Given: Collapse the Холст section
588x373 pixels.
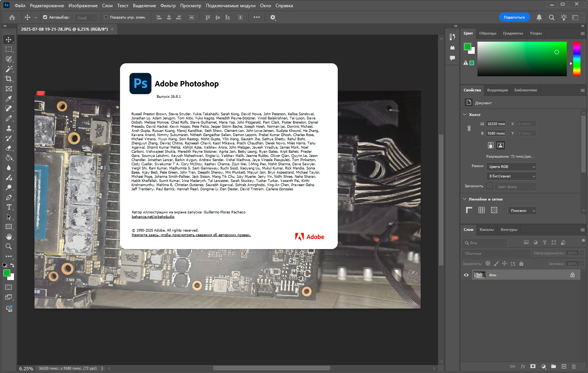Looking at the screenshot, I should (465, 114).
